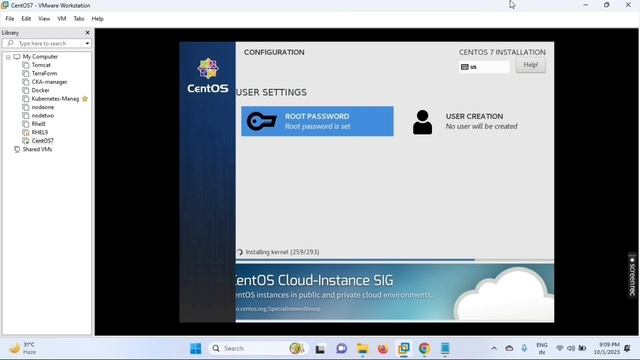
Task: Select the TerraForm virtual machine
Action: (44, 73)
